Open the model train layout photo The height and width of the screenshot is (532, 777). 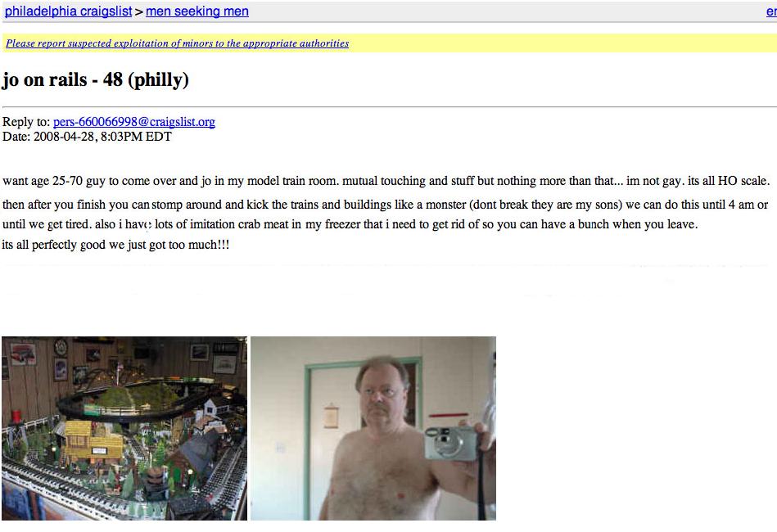pos(124,428)
